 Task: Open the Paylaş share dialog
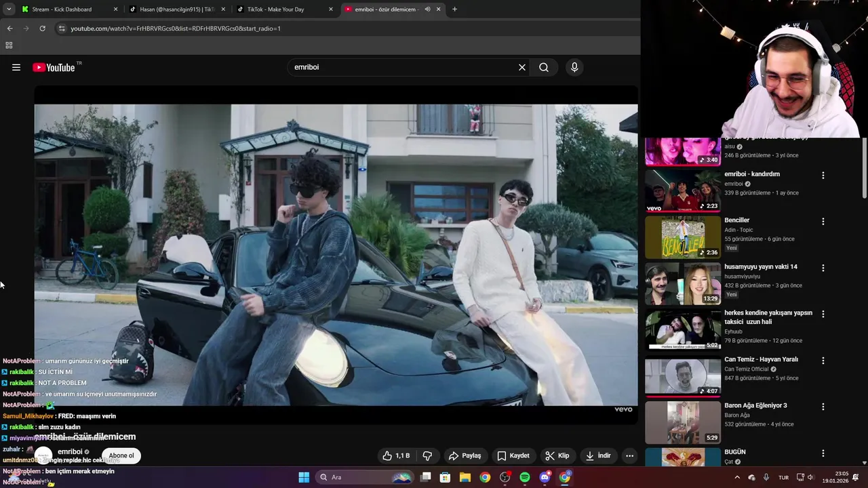point(465,455)
